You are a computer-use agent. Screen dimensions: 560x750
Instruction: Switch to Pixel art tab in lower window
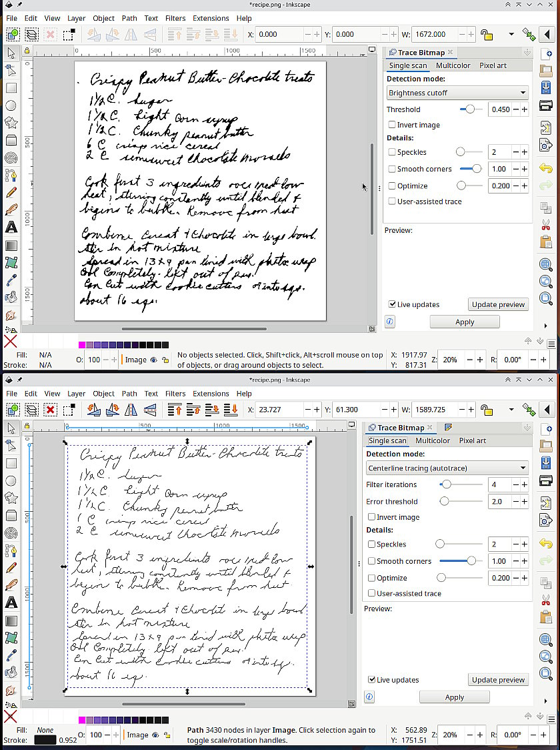click(x=472, y=440)
